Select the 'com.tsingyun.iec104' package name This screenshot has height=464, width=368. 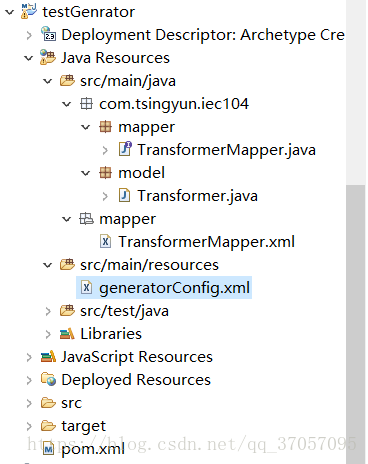(174, 104)
